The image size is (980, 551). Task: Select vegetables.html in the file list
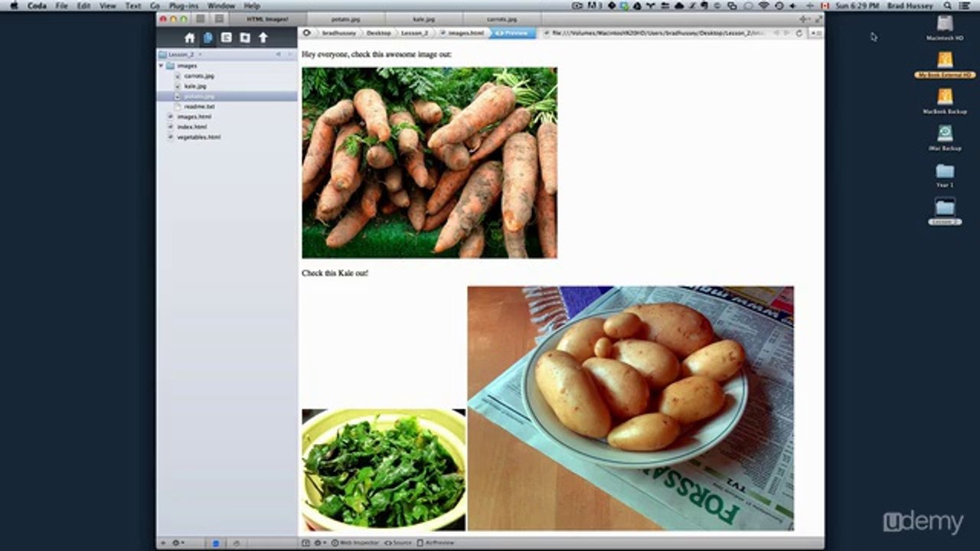point(198,136)
